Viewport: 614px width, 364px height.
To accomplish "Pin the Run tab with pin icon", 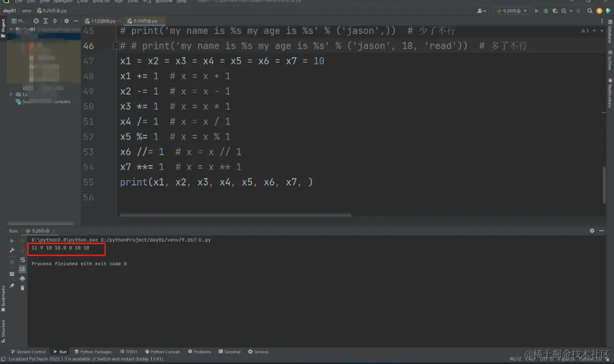I will click(x=12, y=286).
